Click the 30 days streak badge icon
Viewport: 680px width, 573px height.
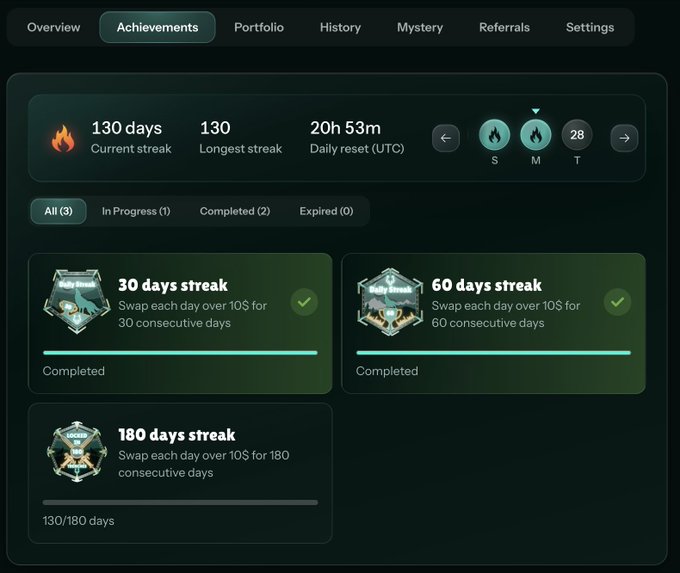click(77, 301)
